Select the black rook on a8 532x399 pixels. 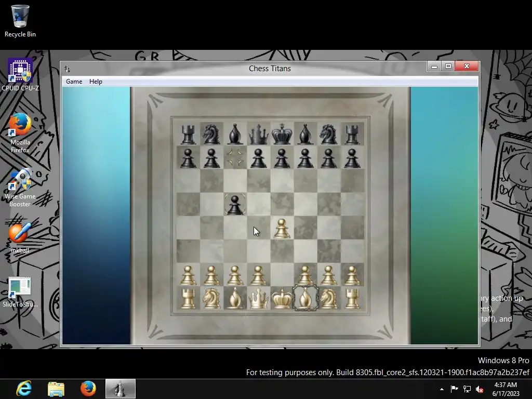click(x=188, y=134)
